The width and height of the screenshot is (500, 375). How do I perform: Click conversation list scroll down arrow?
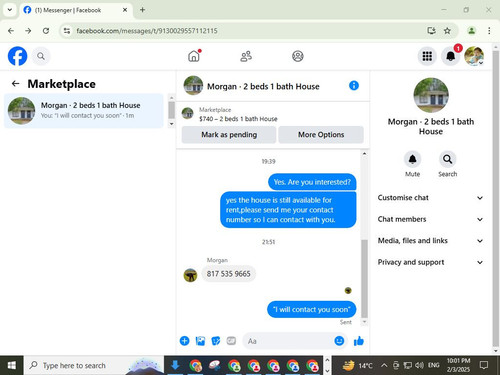[x=171, y=124]
